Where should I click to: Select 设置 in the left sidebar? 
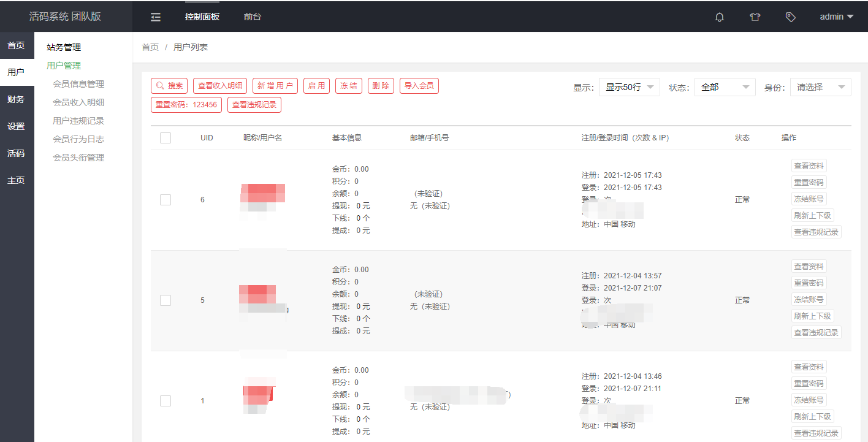17,126
